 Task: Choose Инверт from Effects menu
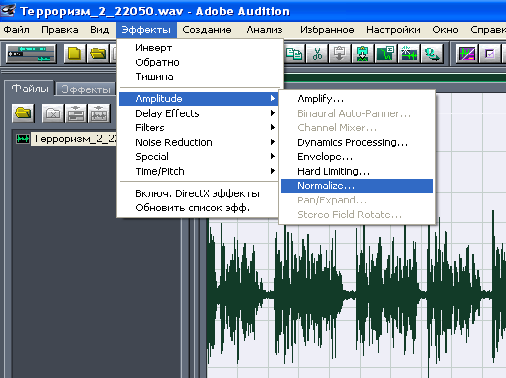[x=200, y=48]
